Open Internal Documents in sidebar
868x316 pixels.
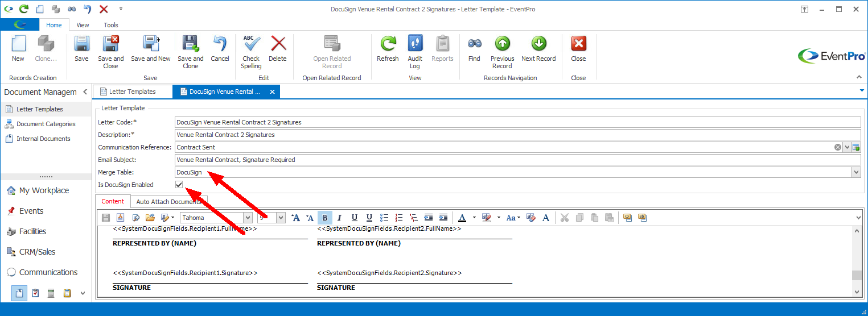[x=43, y=139]
